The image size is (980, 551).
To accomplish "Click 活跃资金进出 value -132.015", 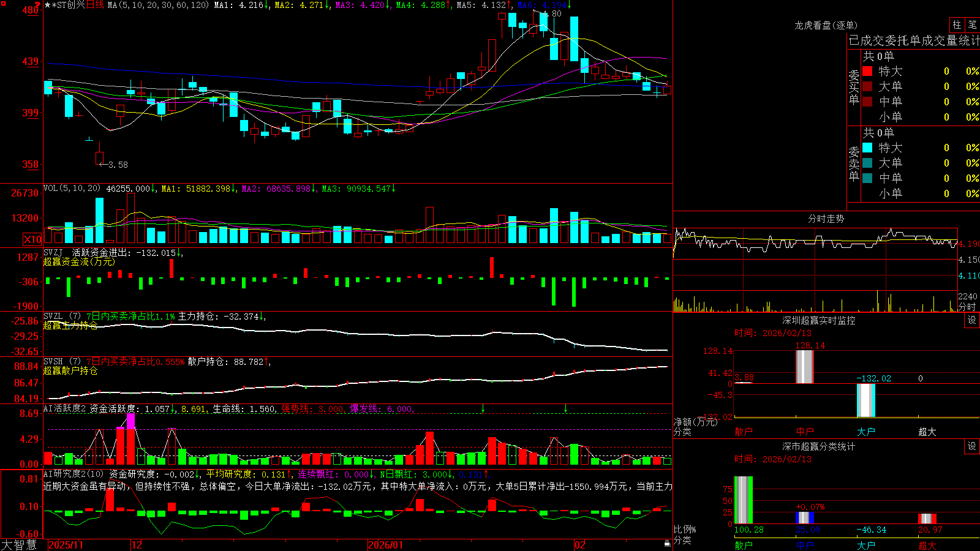I will click(x=156, y=252).
